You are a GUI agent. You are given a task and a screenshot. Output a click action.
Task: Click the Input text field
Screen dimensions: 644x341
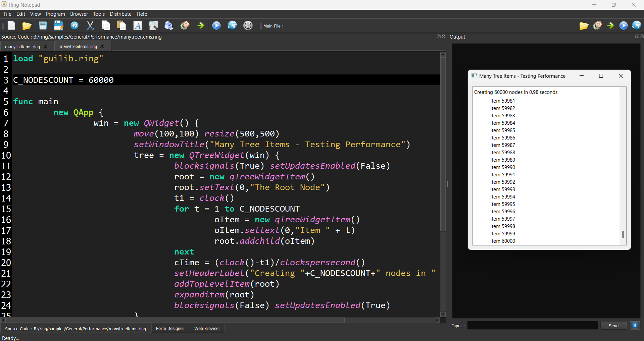[532, 325]
